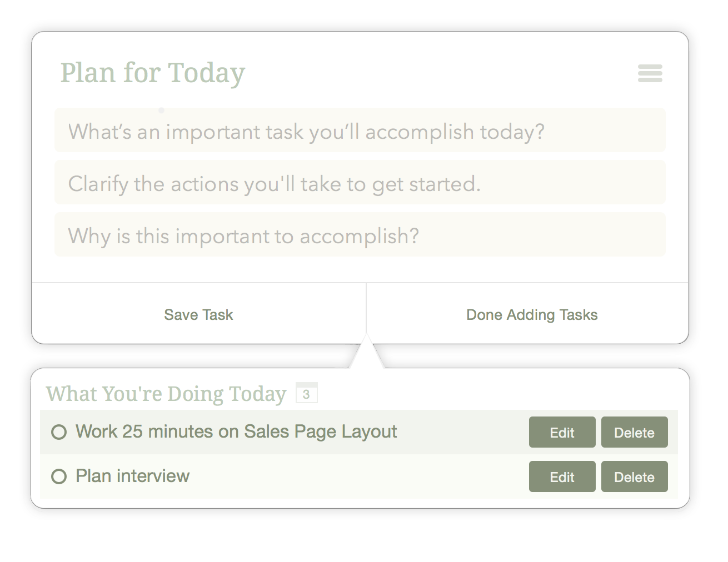Click Done Adding Tasks
The image size is (728, 562).
(x=531, y=315)
